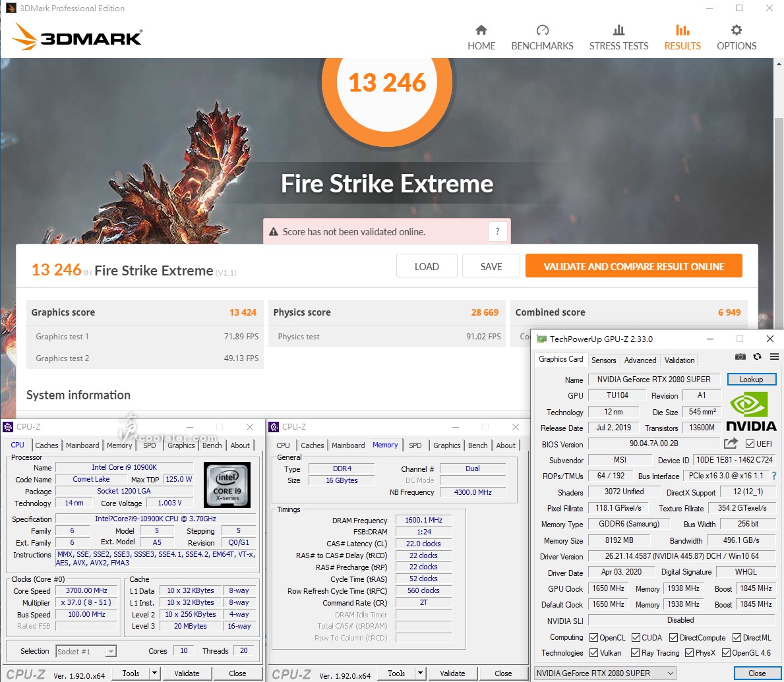Click the LOAD button
This screenshot has width=784, height=682.
(x=427, y=266)
